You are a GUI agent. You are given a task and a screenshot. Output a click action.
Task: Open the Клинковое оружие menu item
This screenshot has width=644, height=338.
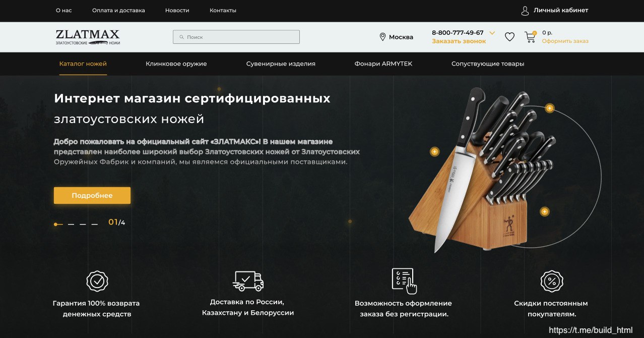176,64
